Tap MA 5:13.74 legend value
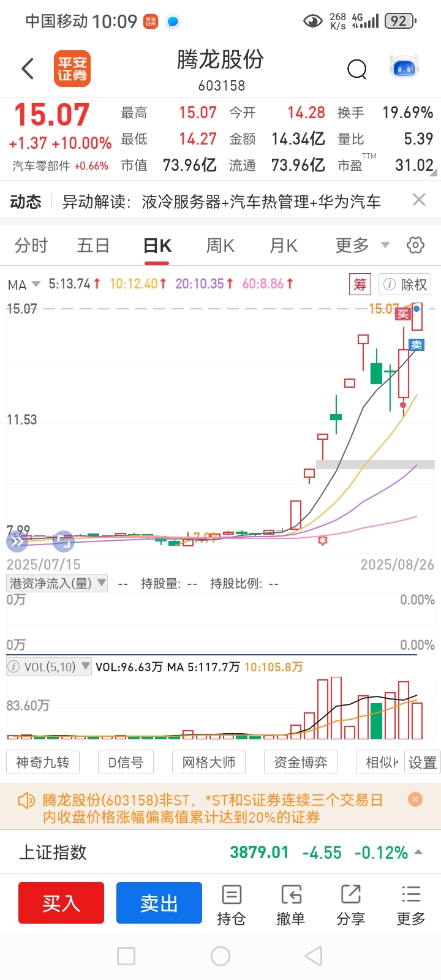The width and height of the screenshot is (441, 980). click(74, 284)
